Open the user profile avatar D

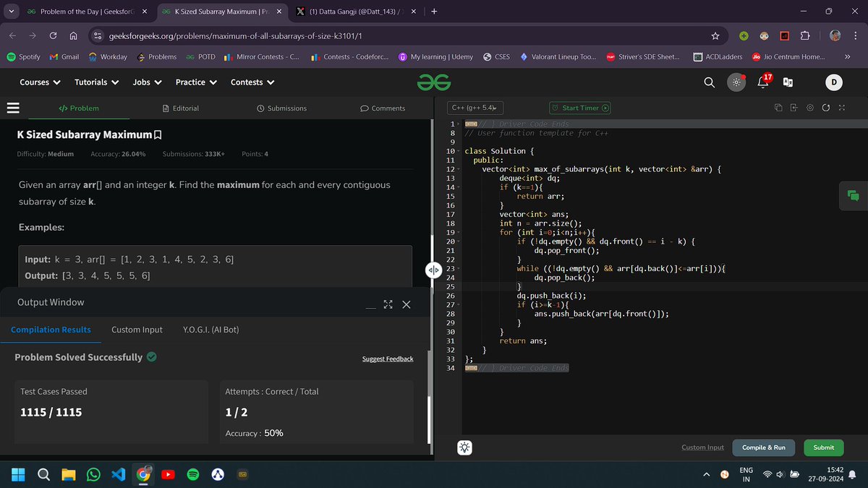(x=833, y=82)
